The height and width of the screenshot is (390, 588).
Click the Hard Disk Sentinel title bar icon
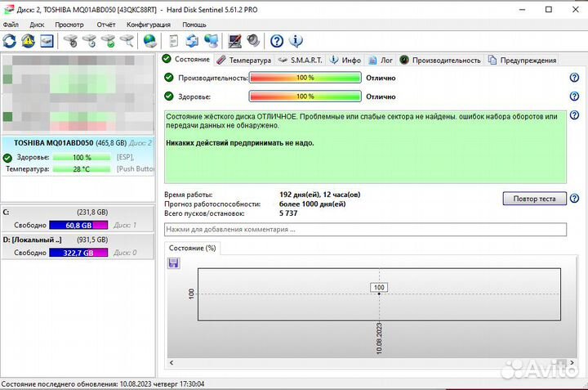(x=8, y=9)
